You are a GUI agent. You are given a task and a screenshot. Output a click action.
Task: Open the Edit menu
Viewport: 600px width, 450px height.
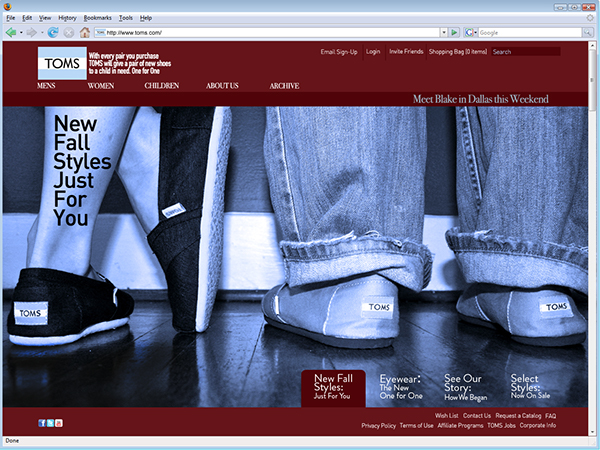click(27, 18)
